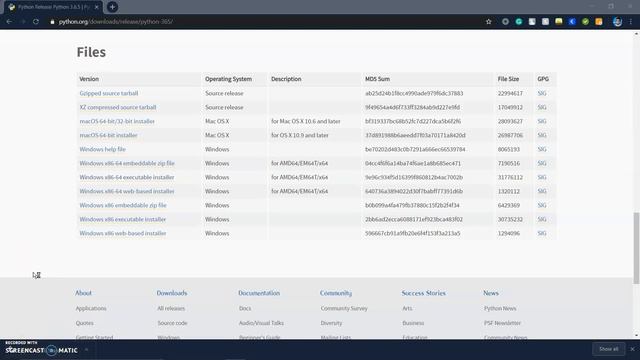
Task: Open Community Survey link
Action: click(x=344, y=309)
